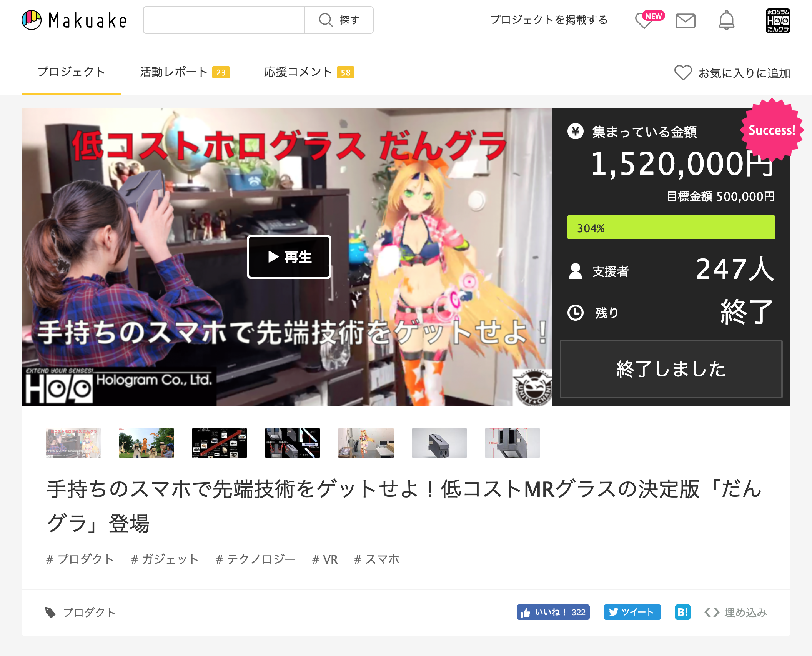The image size is (812, 656).
Task: Switch to 活動レポート tab
Action: pos(185,72)
